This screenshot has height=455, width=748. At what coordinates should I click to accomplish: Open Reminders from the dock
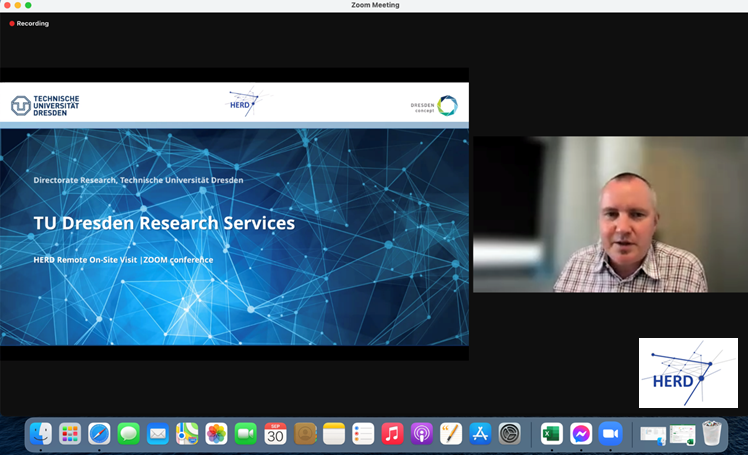point(363,434)
